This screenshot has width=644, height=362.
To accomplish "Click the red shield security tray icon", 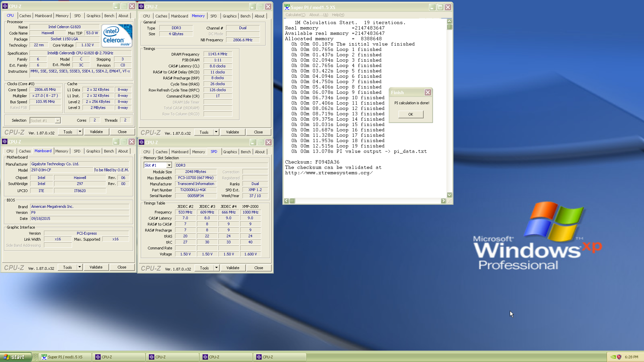I will click(619, 357).
